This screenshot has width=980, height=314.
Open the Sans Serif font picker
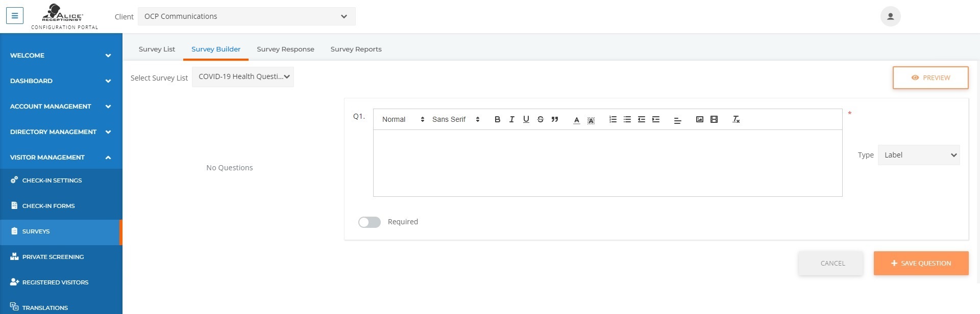[x=455, y=119]
